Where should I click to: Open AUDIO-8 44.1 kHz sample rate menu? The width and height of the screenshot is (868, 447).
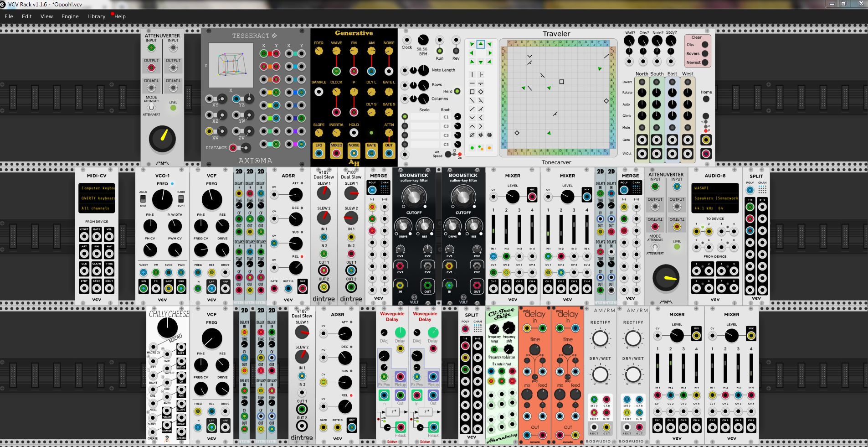click(x=703, y=208)
